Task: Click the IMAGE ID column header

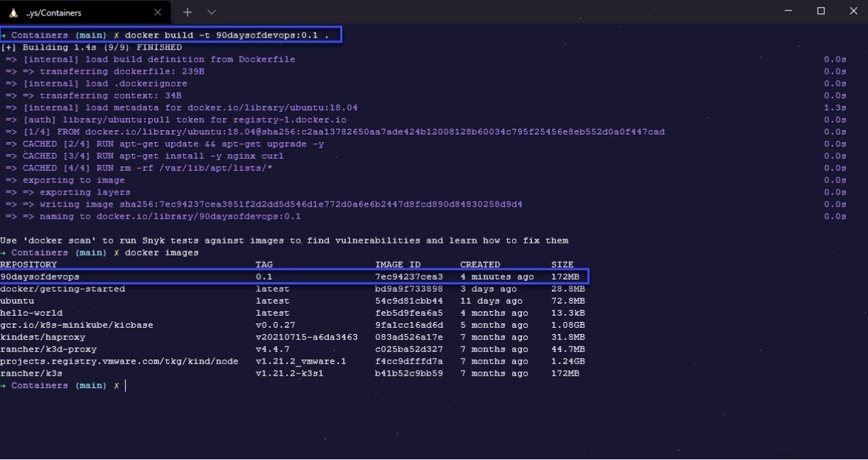Action: coord(398,264)
